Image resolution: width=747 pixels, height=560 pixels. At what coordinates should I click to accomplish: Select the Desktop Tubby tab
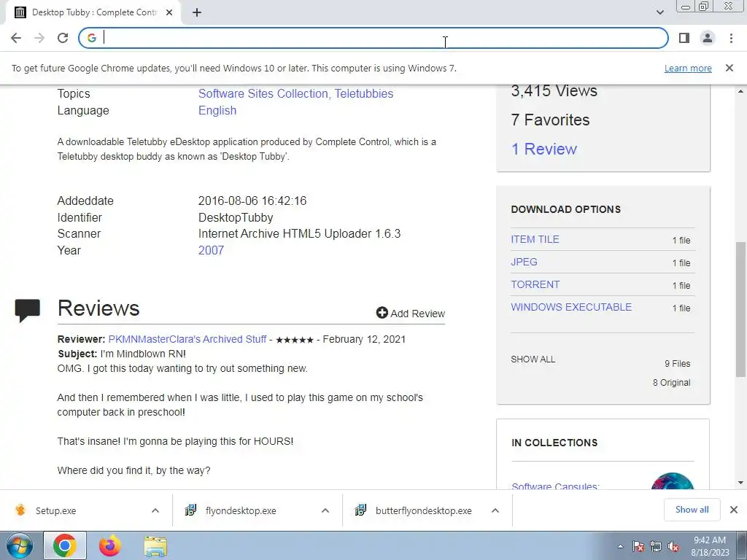coord(93,12)
